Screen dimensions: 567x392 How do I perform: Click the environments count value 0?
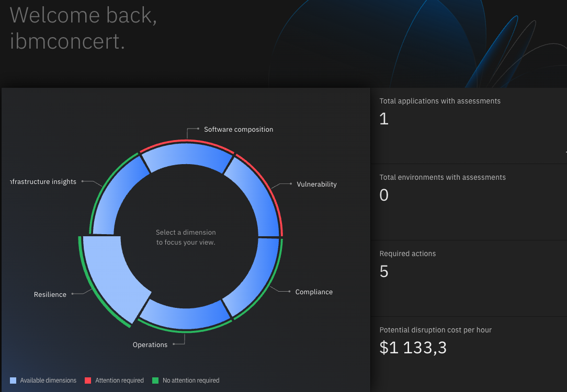384,195
